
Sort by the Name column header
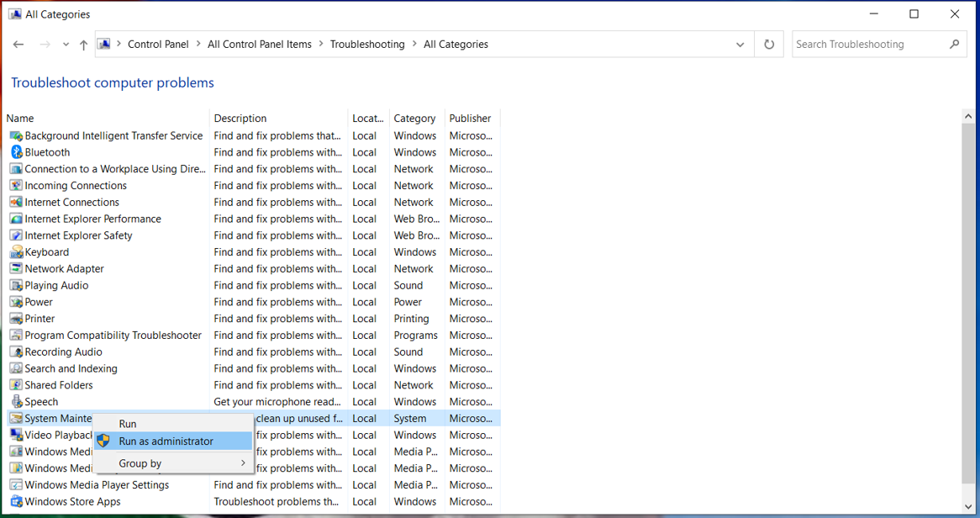pos(20,119)
